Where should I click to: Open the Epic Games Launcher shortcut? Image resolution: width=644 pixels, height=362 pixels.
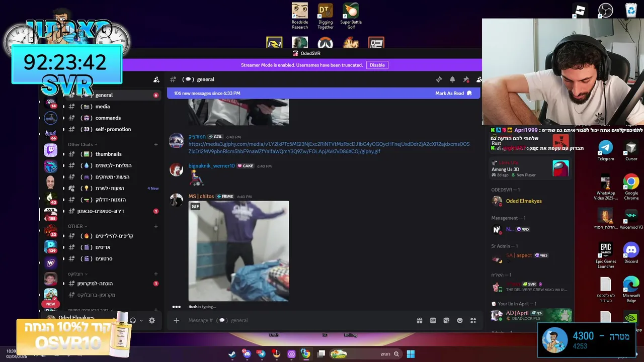pos(606,255)
